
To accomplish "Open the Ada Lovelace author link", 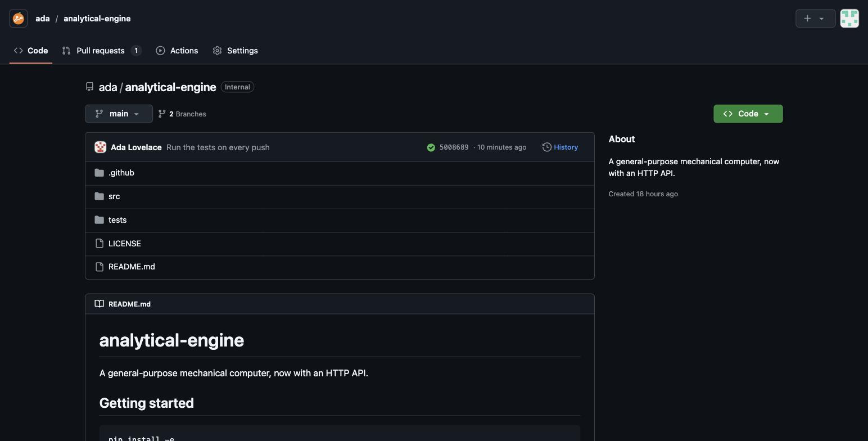I will tap(136, 147).
